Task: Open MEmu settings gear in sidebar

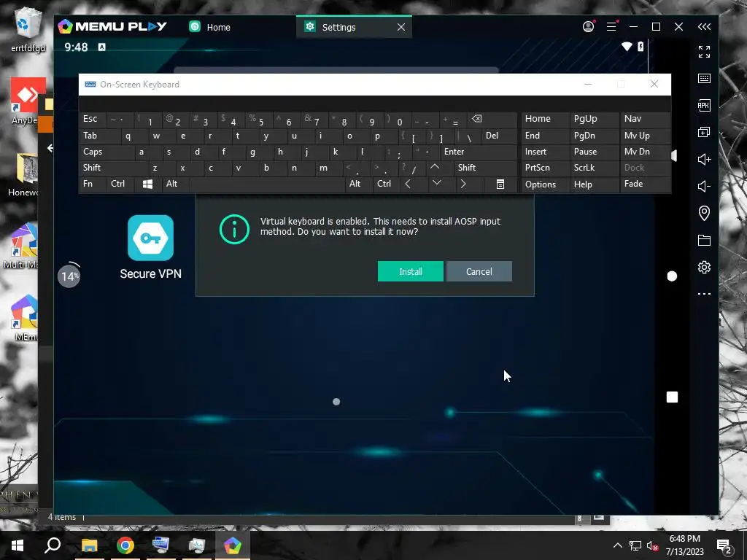Action: click(x=704, y=267)
